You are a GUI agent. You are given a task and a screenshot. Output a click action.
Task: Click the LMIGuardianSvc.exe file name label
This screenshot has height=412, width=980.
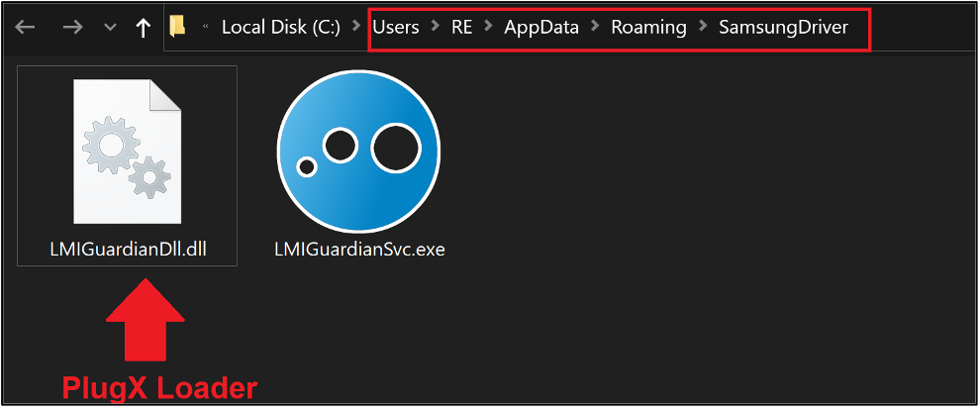[x=359, y=249]
